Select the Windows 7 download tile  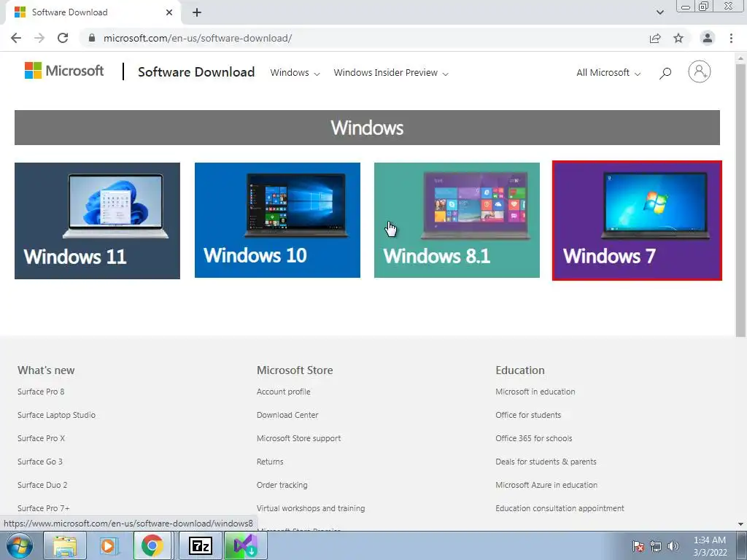[x=637, y=220]
